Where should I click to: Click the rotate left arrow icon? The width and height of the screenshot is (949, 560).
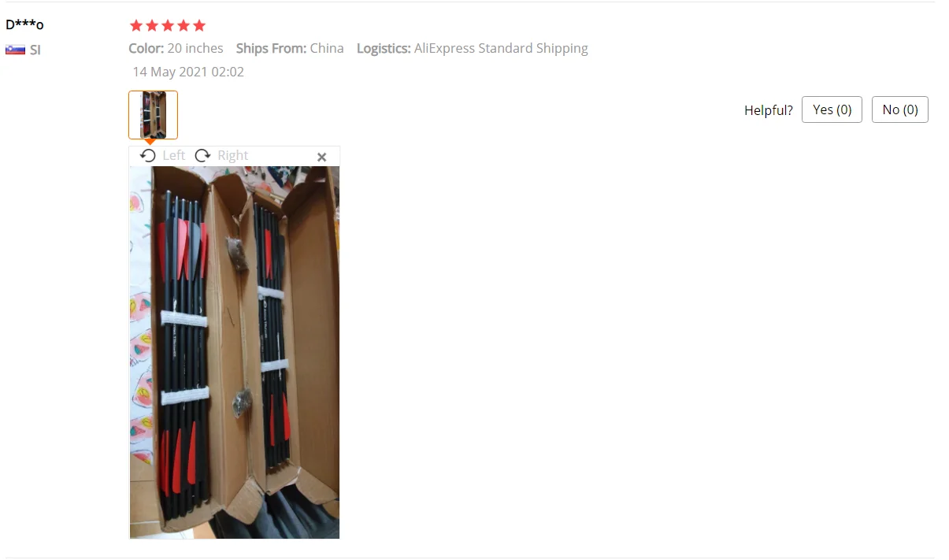(147, 155)
